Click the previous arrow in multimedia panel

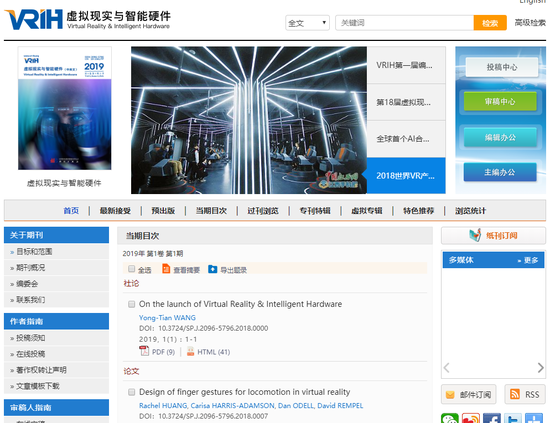447,368
